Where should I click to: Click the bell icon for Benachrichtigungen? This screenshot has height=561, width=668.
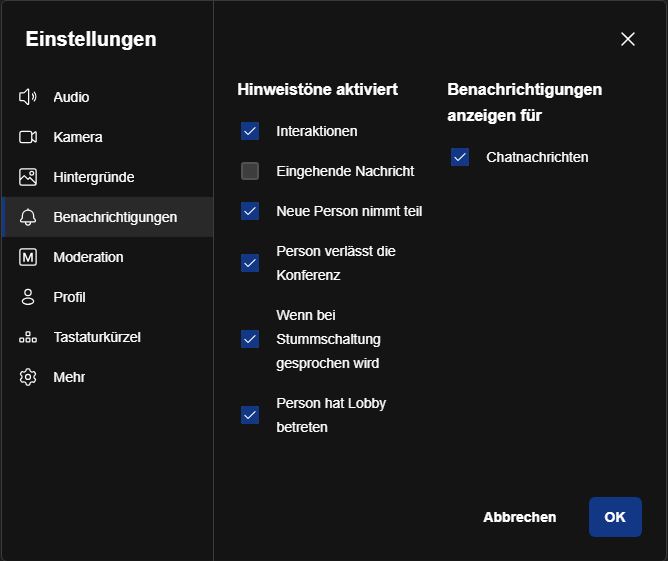click(x=28, y=217)
